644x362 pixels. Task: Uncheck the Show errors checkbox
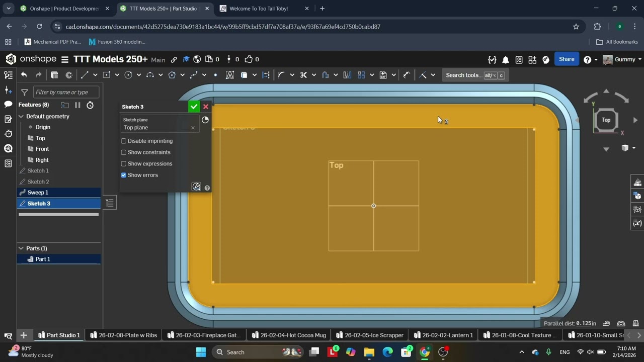[x=124, y=175]
